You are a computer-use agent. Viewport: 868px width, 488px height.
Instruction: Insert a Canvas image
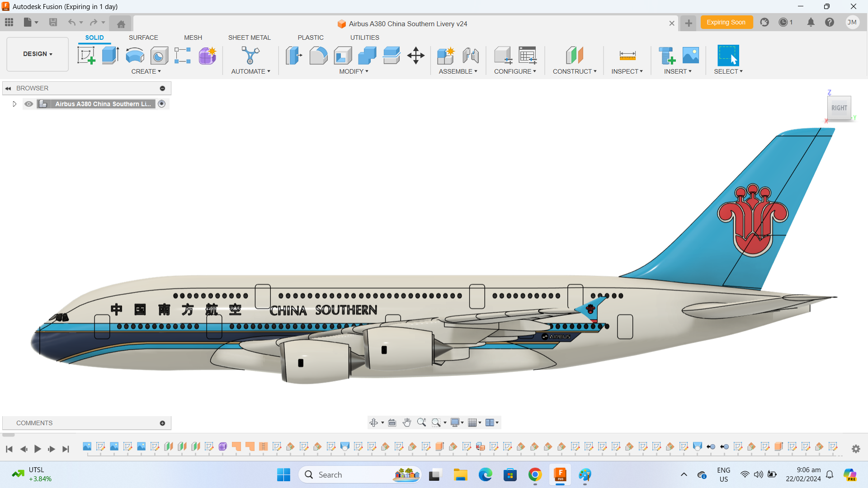coord(690,55)
